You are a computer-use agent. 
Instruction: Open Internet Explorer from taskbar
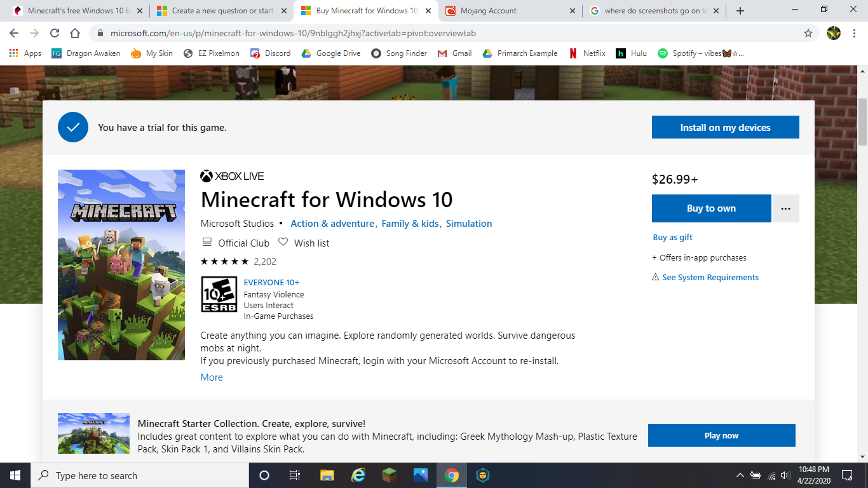pyautogui.click(x=358, y=475)
